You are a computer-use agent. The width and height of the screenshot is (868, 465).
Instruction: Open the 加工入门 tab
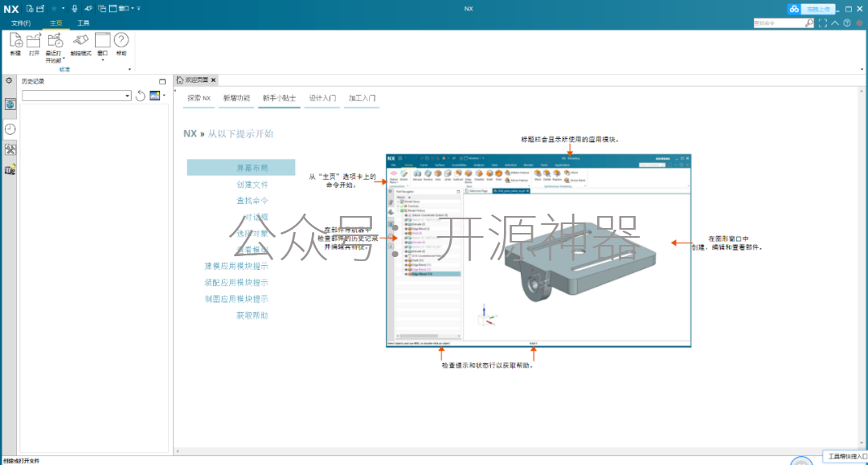(362, 98)
